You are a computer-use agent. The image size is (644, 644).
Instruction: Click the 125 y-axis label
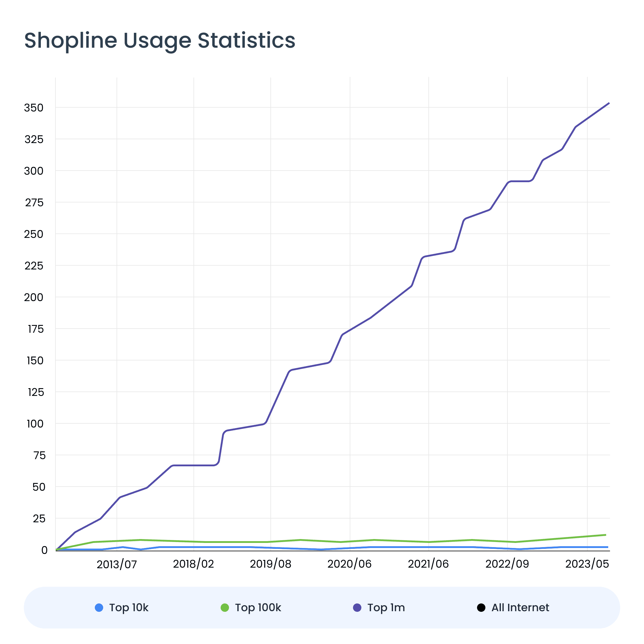tap(36, 392)
